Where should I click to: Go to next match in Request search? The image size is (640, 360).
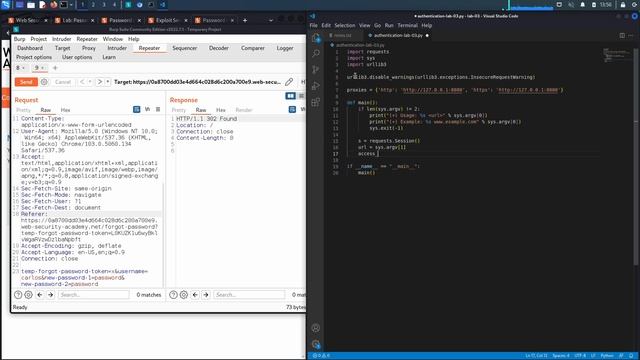pos(51,295)
